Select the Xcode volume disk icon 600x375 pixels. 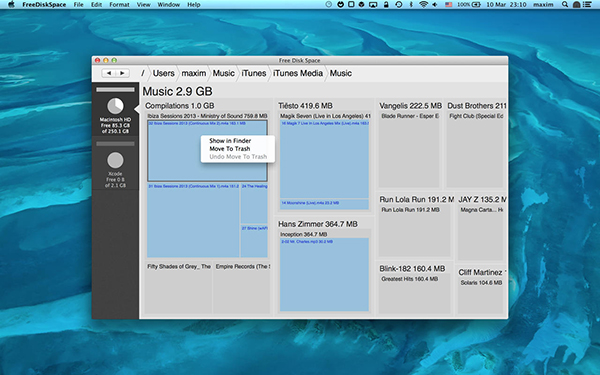(x=115, y=160)
